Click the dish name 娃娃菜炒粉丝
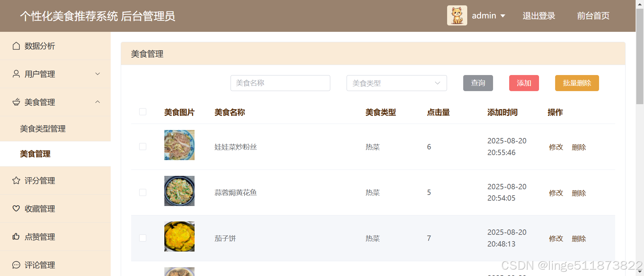This screenshot has width=644, height=276. (236, 147)
